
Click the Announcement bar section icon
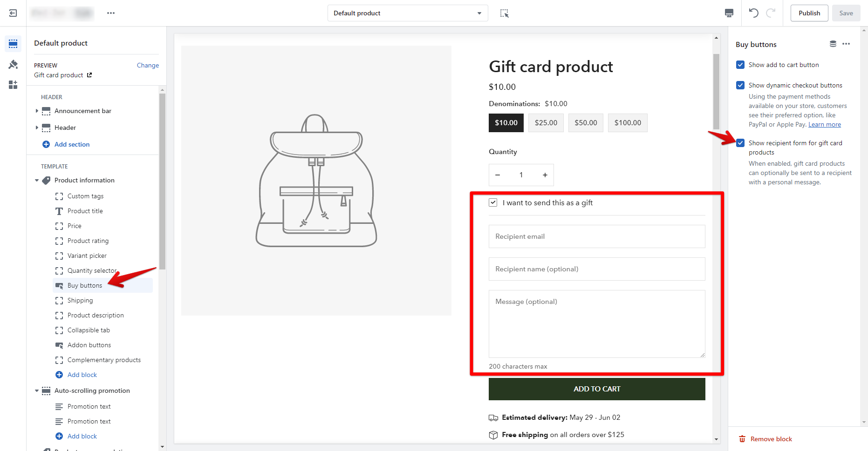[x=46, y=111]
